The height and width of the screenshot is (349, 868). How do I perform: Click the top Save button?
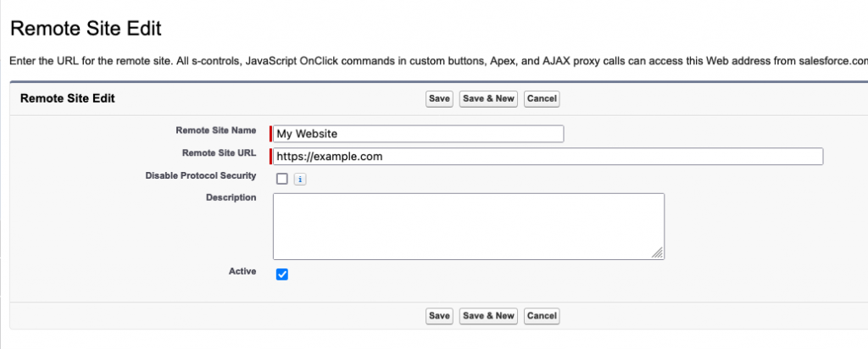(439, 98)
